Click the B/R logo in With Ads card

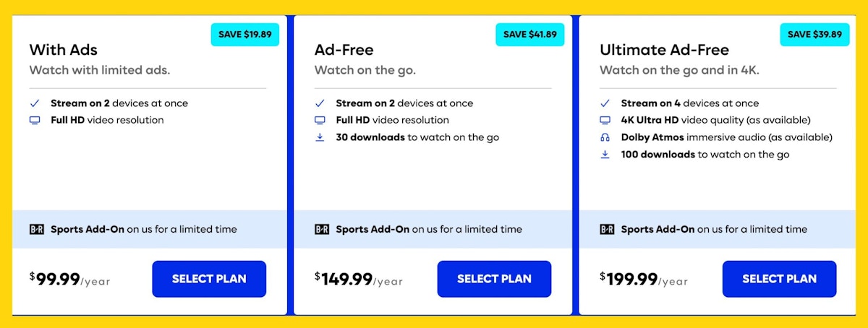(37, 229)
